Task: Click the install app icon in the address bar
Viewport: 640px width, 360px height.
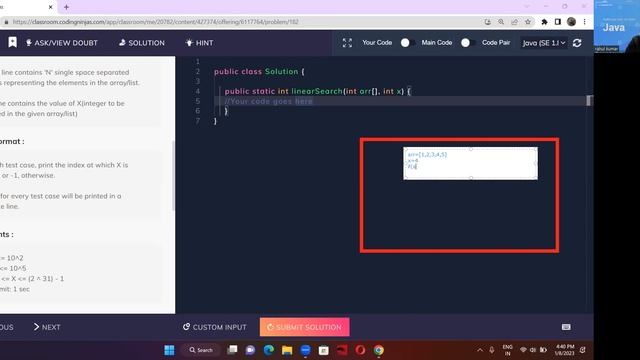Action: tap(487, 22)
